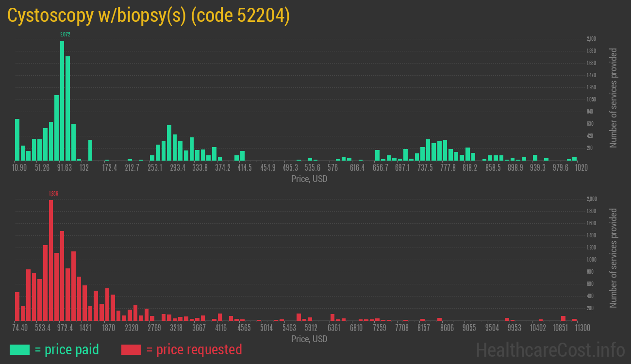Screen dimensions: 631x364
Task: Click the tallest red bar labeled 1,986
Action: pyautogui.click(x=51, y=260)
